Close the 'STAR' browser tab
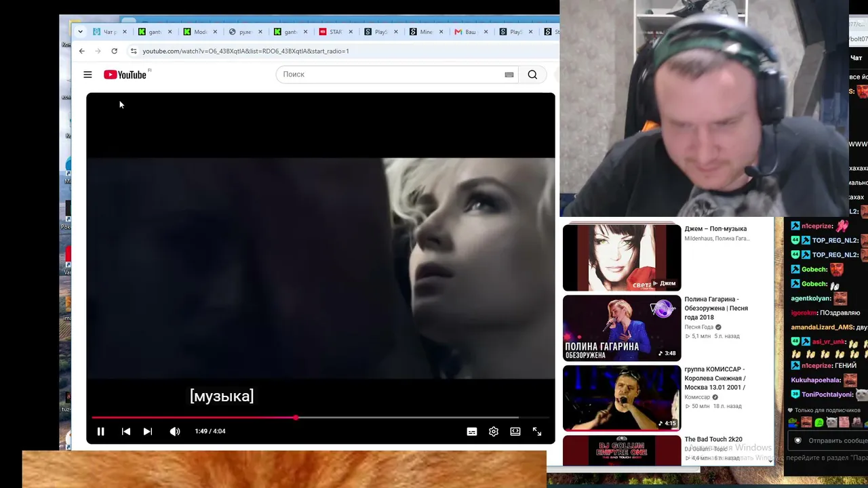The width and height of the screenshot is (868, 488). tap(351, 32)
